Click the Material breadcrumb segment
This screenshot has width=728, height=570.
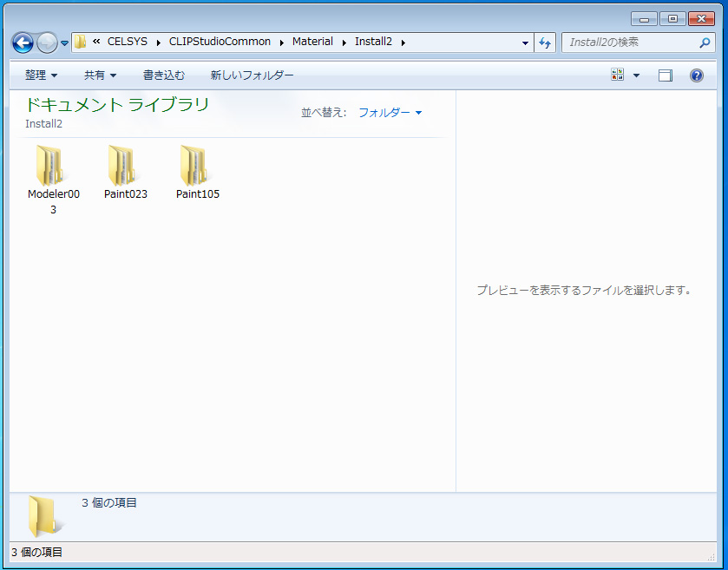pyautogui.click(x=312, y=42)
